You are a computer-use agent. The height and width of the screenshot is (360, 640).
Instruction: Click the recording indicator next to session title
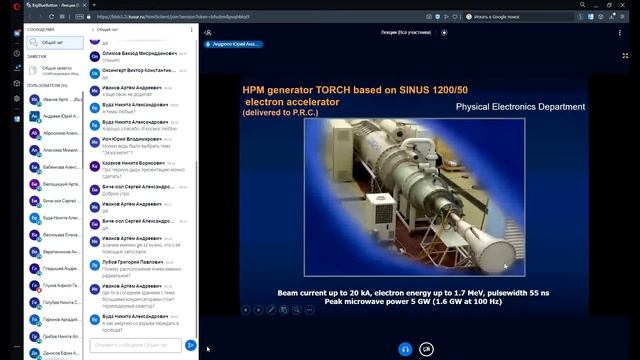point(444,32)
